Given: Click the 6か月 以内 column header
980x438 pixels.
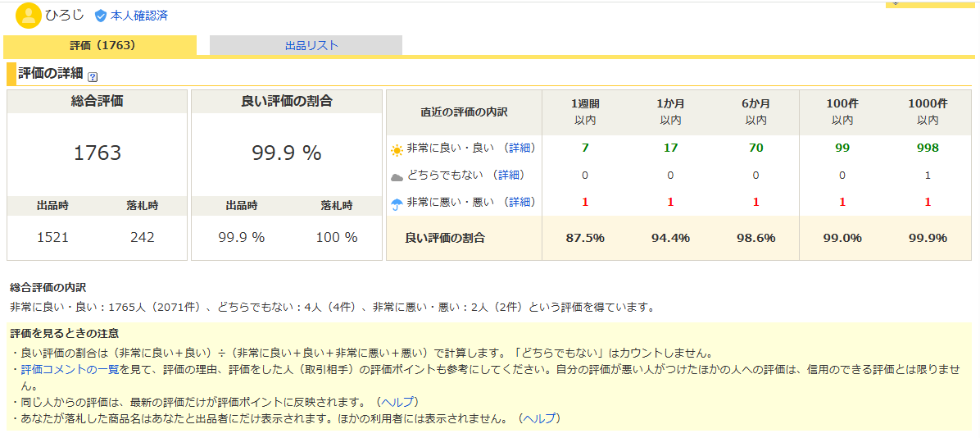Looking at the screenshot, I should coord(755,112).
